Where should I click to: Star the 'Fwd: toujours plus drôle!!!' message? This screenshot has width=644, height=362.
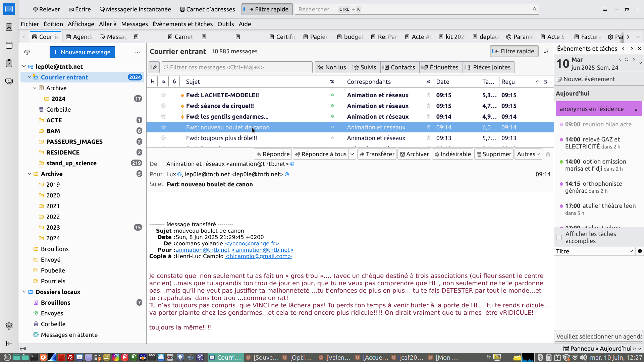pyautogui.click(x=163, y=138)
